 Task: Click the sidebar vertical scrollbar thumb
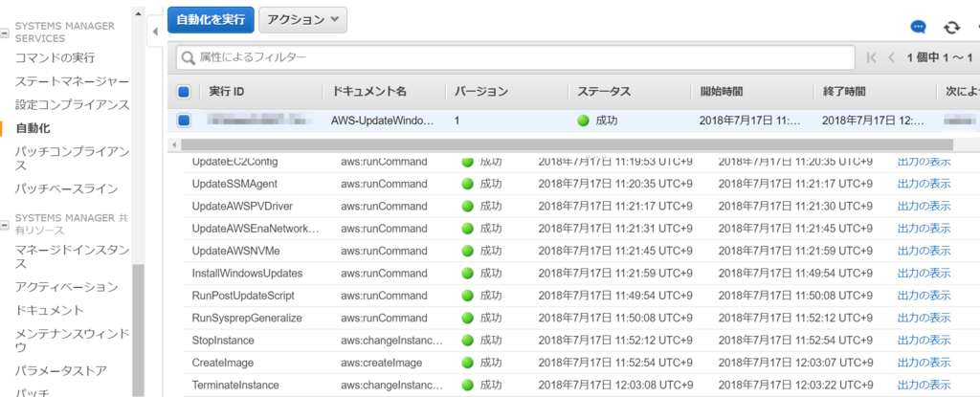point(138,330)
